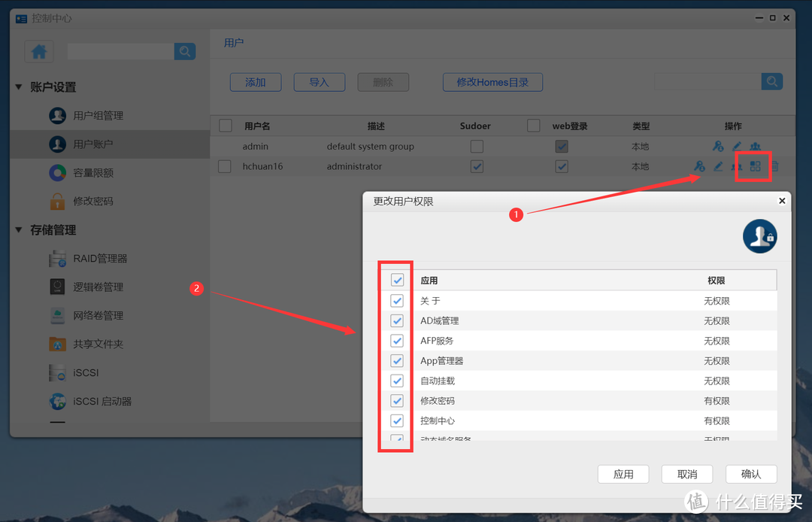The height and width of the screenshot is (522, 812).
Task: Uncheck the Sudoer checkbox for hchuan16
Action: (x=477, y=166)
